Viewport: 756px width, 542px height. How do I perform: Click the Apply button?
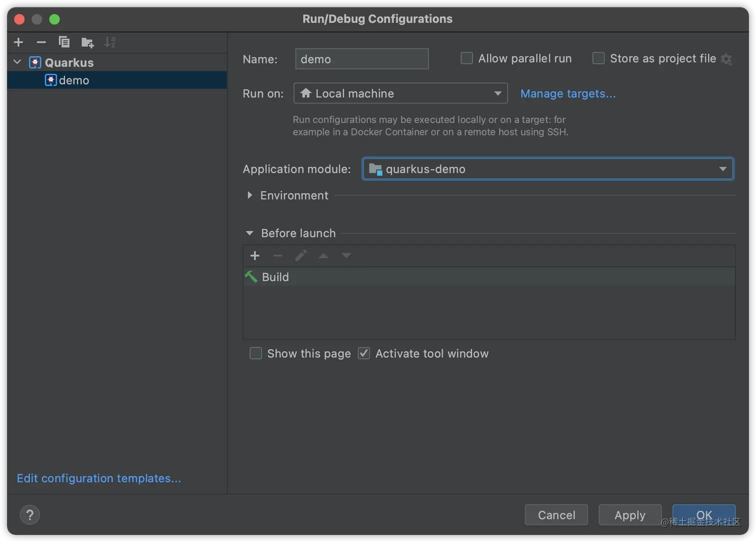[630, 515]
